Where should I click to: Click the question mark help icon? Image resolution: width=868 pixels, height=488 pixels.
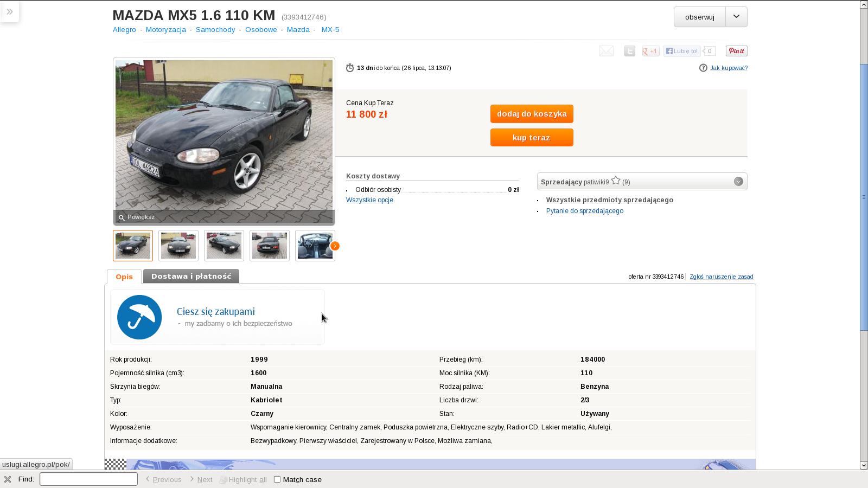703,68
